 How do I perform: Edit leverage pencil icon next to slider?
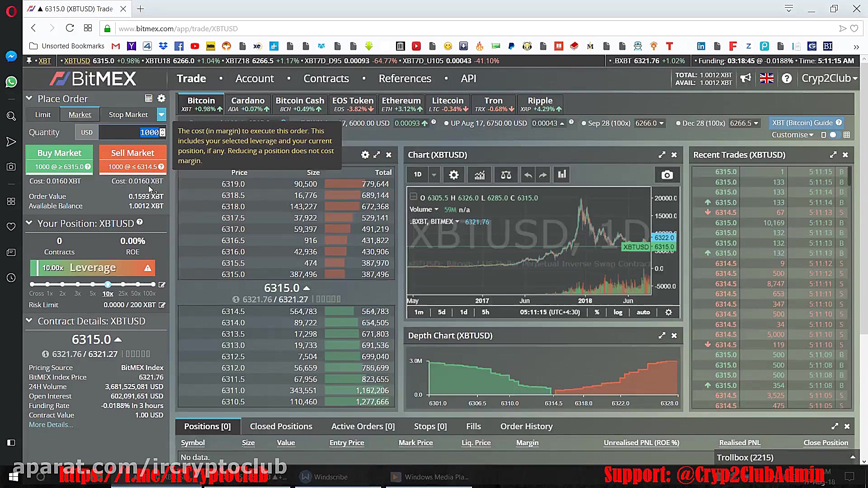[x=162, y=285]
